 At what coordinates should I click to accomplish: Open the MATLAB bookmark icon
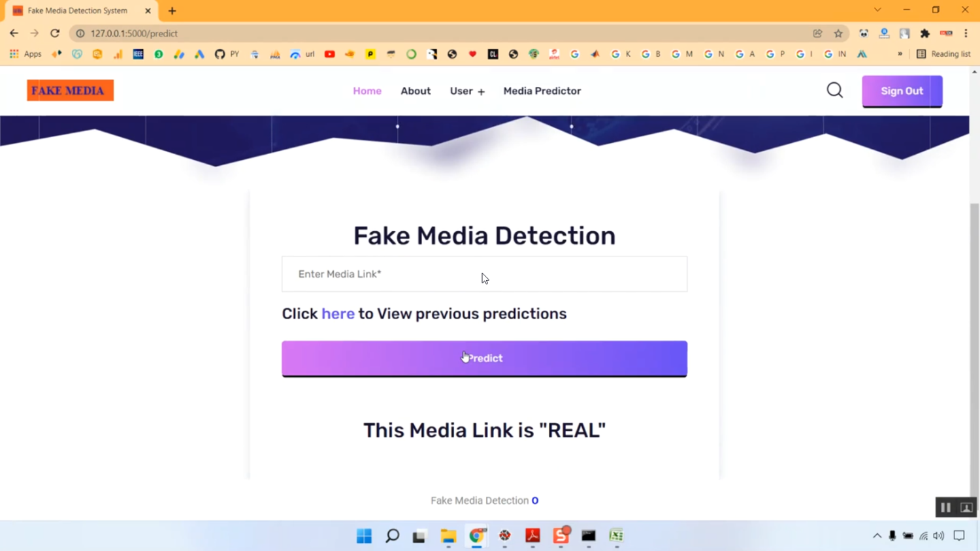pos(595,54)
